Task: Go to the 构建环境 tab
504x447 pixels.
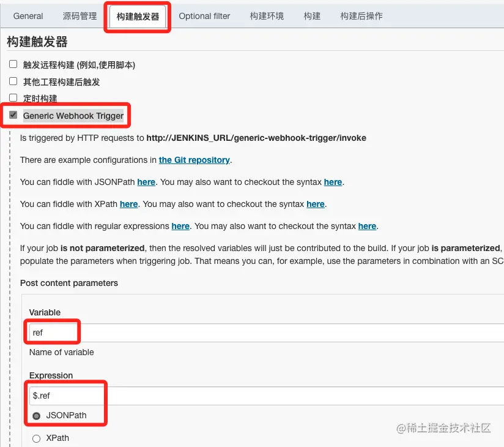Action: click(x=267, y=16)
